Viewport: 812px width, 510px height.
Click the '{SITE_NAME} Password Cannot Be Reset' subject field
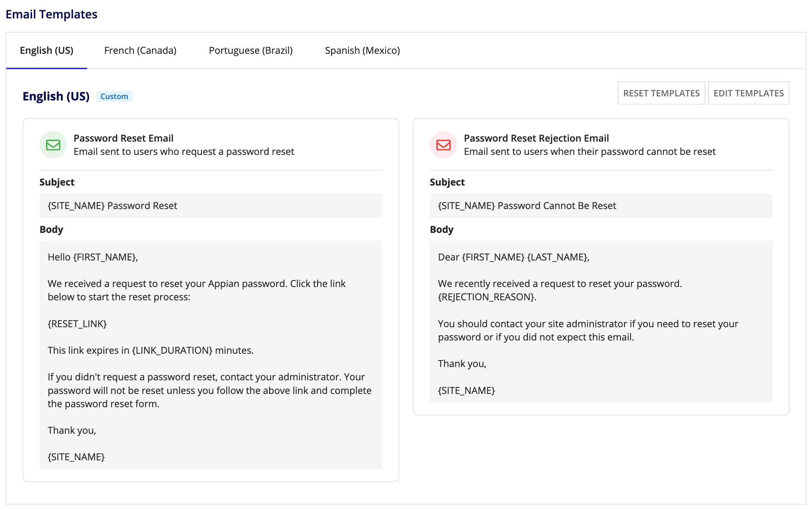point(601,206)
